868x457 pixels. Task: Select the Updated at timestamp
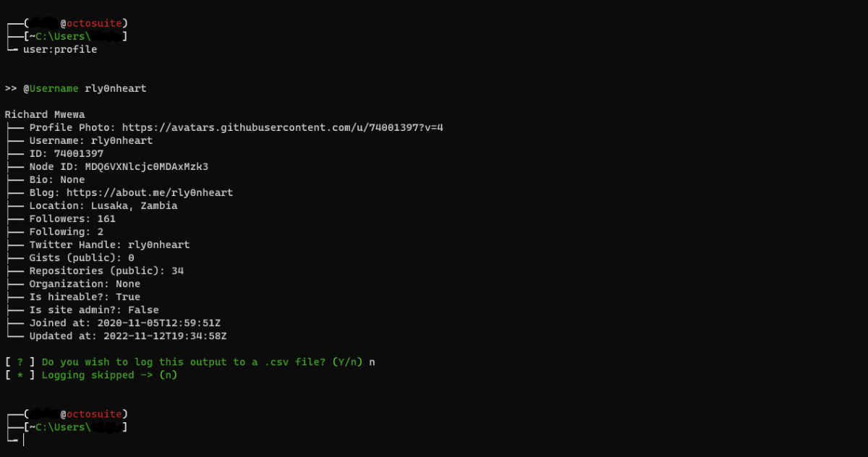coord(166,336)
